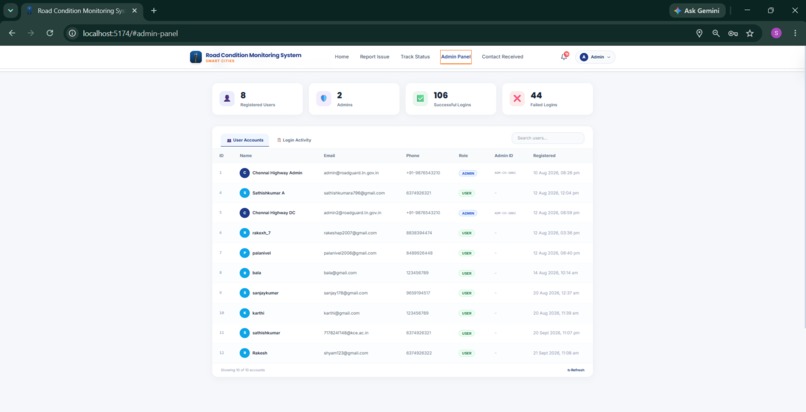Click the ADMIN badge for Chennai Highway DC
Screen dimensions: 806x412
(468, 213)
